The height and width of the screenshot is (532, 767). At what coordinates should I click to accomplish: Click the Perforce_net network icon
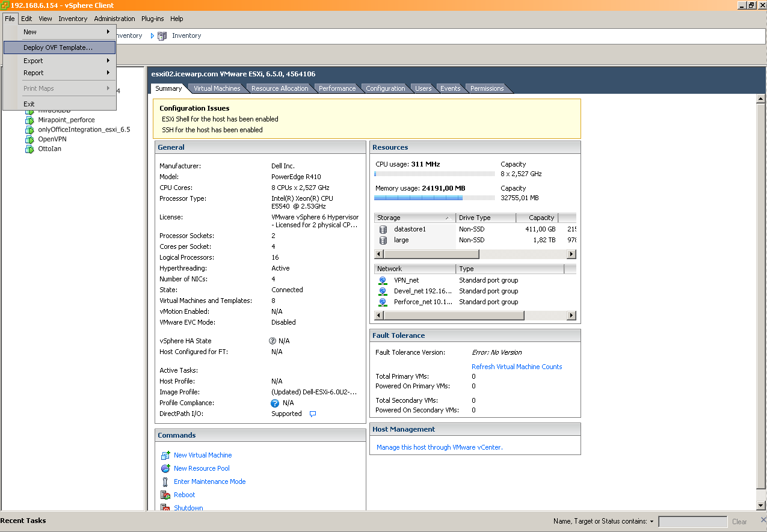click(383, 302)
